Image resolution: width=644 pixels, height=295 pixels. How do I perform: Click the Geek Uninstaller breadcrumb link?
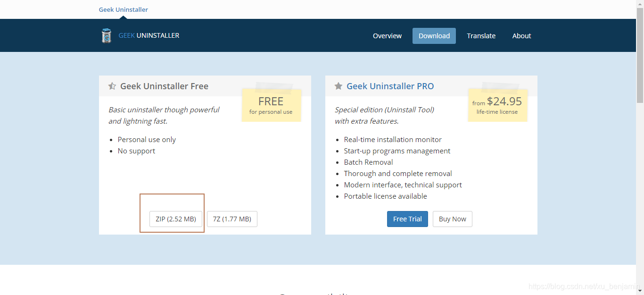124,9
